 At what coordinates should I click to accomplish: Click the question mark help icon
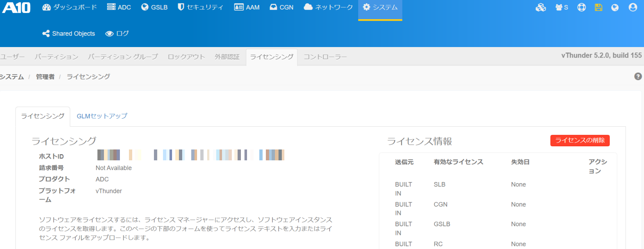click(x=638, y=76)
